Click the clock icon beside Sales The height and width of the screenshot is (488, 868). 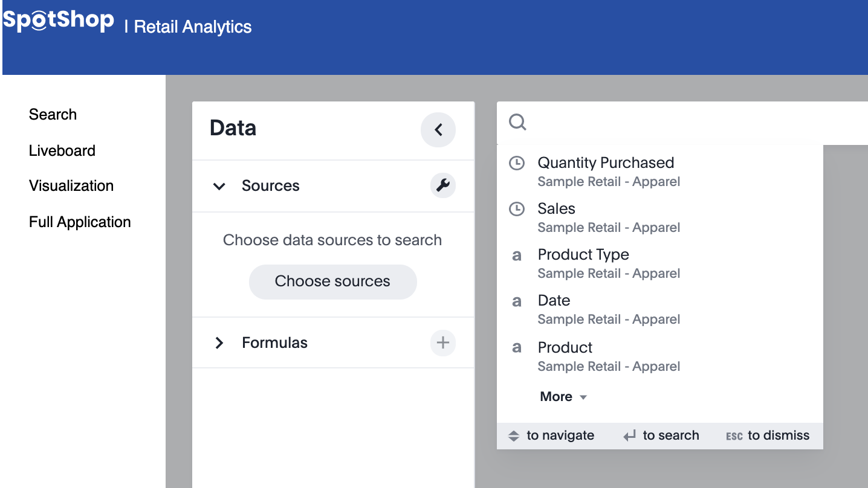coord(517,209)
